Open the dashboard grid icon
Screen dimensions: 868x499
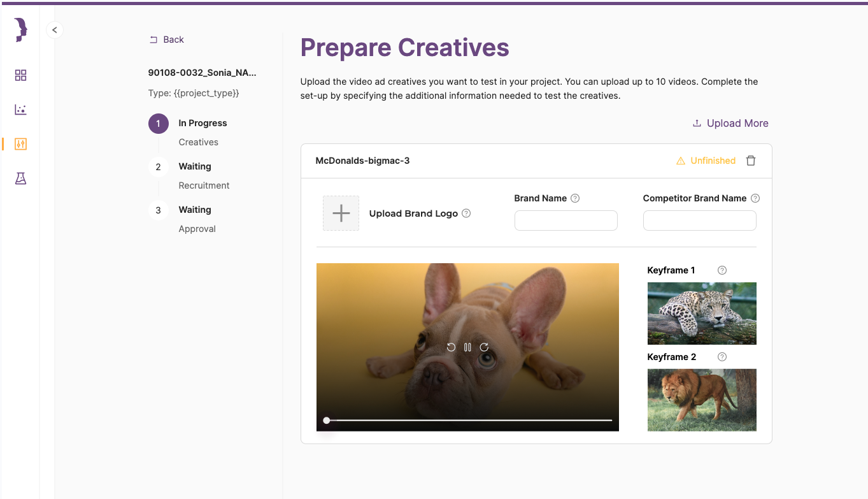(x=20, y=75)
